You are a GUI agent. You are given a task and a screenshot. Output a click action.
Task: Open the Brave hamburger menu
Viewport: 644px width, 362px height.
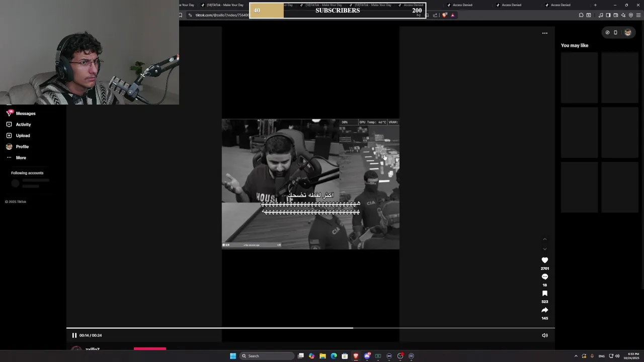pos(639,15)
